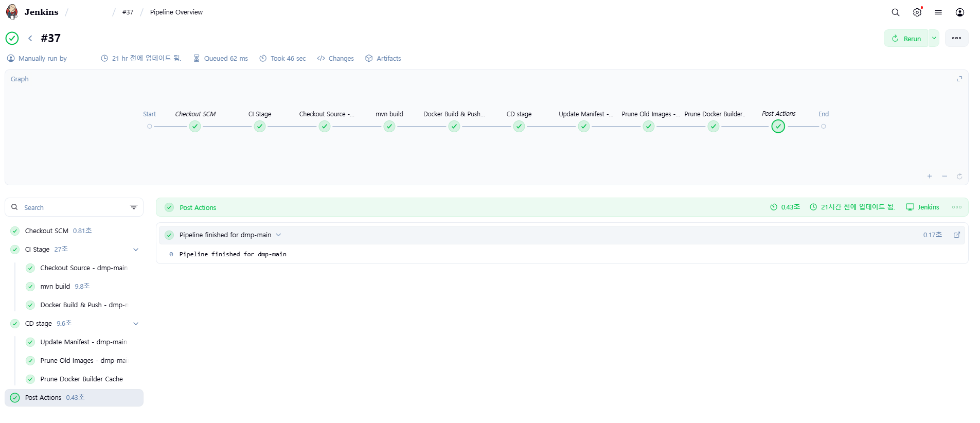980x423 pixels.
Task: Zoom in the pipeline graph
Action: pyautogui.click(x=929, y=177)
